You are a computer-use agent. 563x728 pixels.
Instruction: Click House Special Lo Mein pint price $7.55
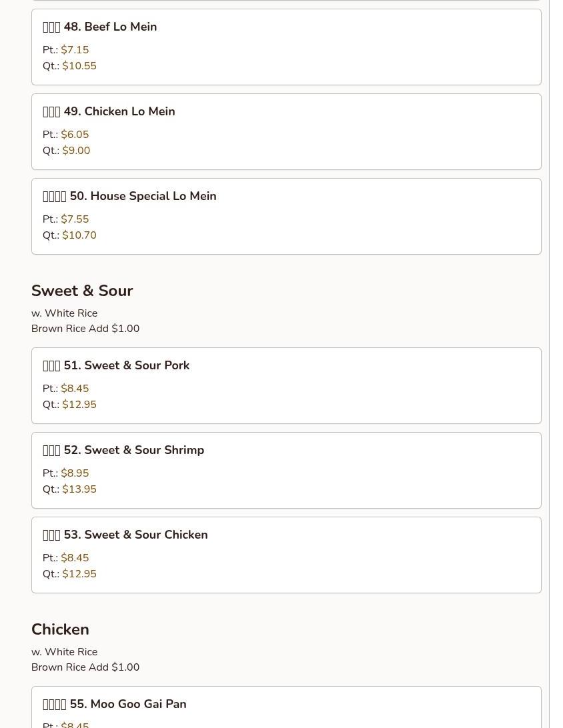(x=75, y=219)
